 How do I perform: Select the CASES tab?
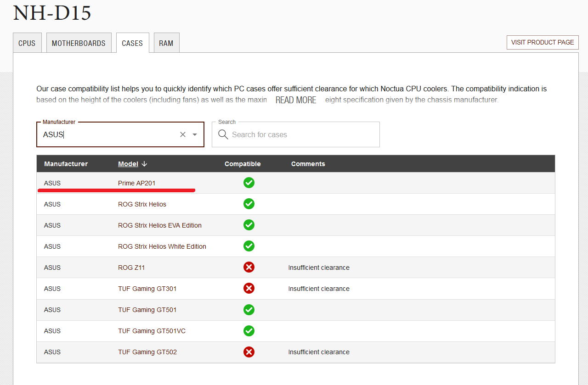click(132, 43)
